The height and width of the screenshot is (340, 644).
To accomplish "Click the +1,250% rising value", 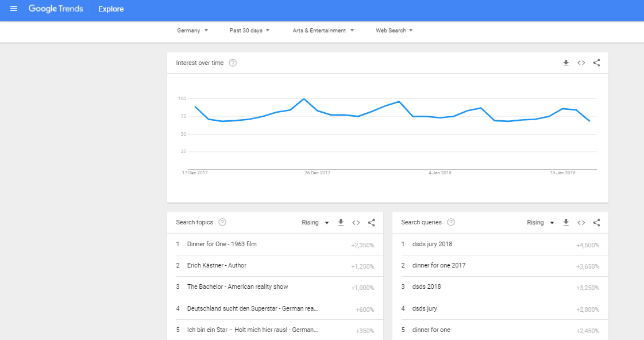I will (x=363, y=267).
